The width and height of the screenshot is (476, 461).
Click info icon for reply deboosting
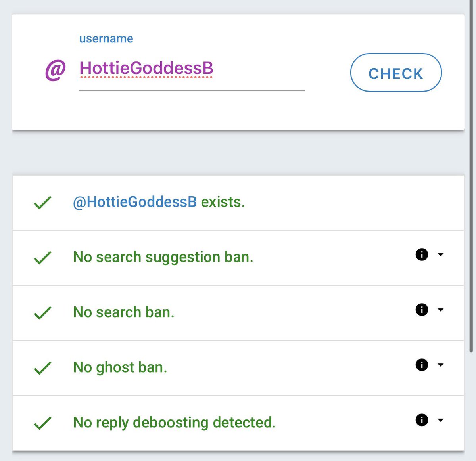(x=422, y=420)
